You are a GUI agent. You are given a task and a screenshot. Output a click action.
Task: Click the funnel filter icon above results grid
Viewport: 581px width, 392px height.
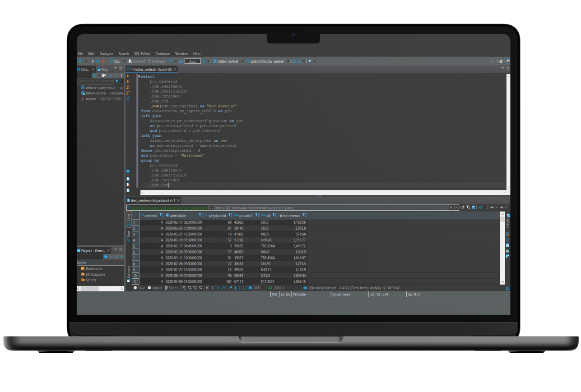pos(468,208)
